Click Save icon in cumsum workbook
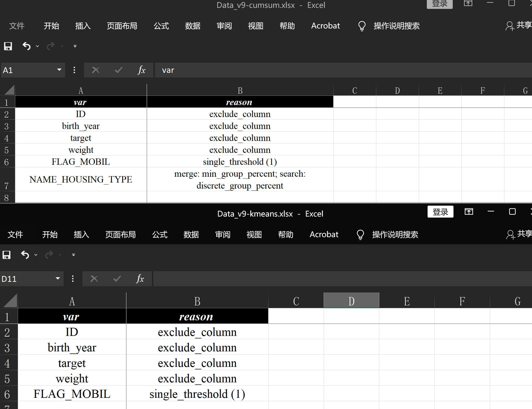532x409 pixels. 8,46
